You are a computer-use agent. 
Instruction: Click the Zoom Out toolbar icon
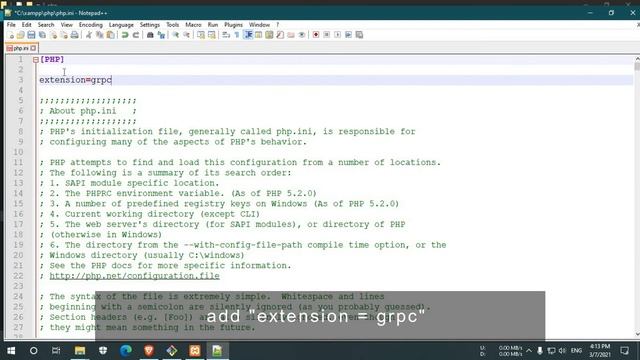click(187, 35)
